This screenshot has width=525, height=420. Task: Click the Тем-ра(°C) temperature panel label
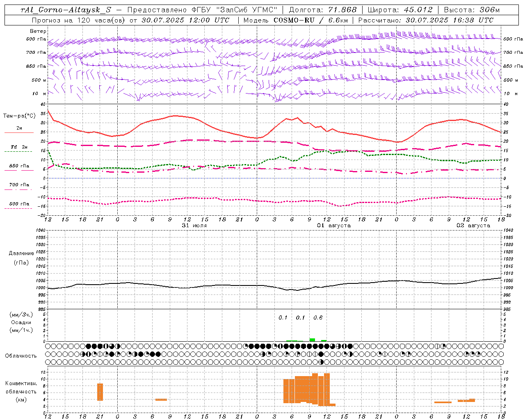[19, 116]
